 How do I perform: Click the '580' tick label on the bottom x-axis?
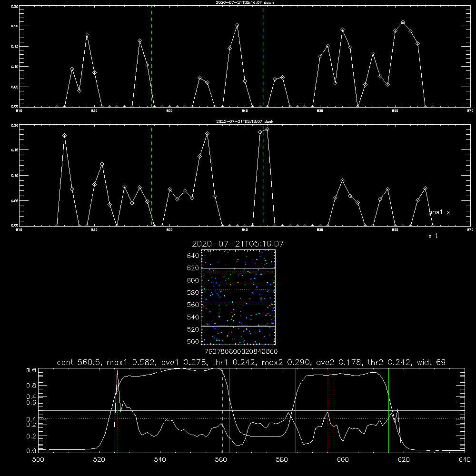[x=282, y=460]
